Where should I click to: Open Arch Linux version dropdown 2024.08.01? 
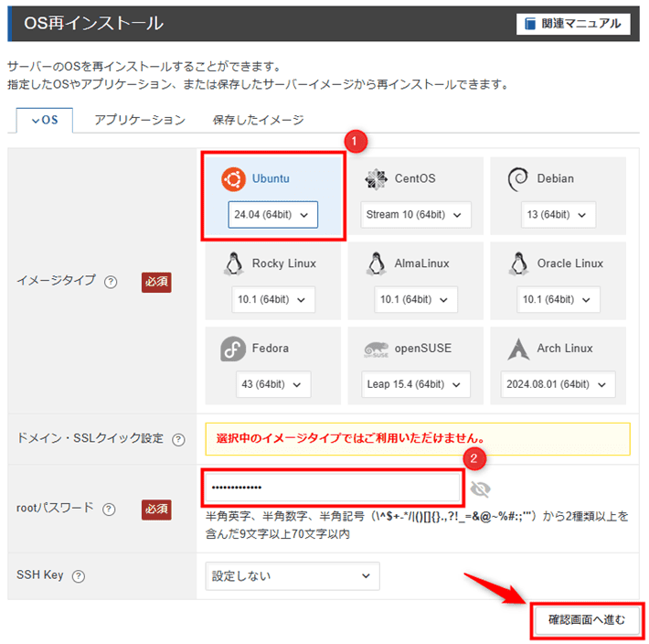pos(558,384)
